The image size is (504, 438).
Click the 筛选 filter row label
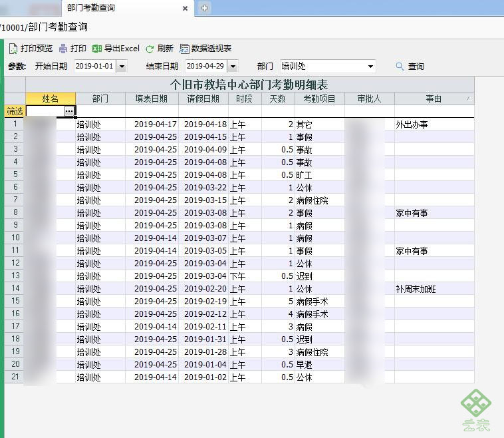click(15, 111)
